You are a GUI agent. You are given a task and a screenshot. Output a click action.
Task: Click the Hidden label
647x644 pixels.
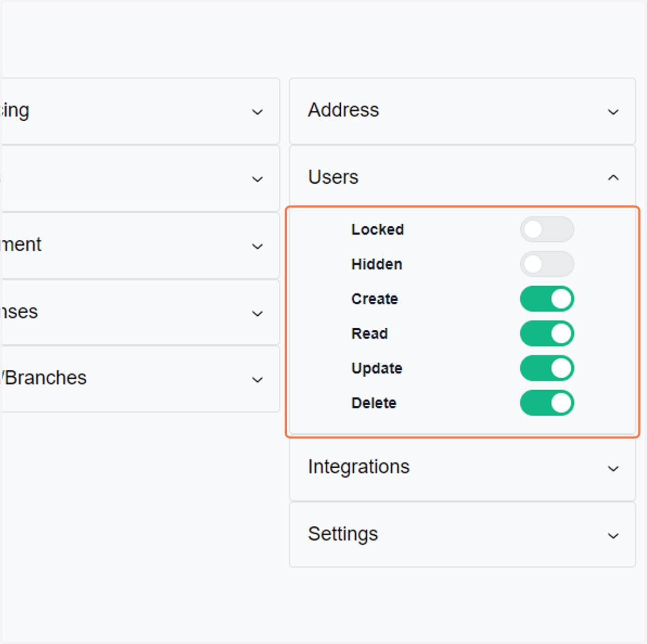point(377,264)
